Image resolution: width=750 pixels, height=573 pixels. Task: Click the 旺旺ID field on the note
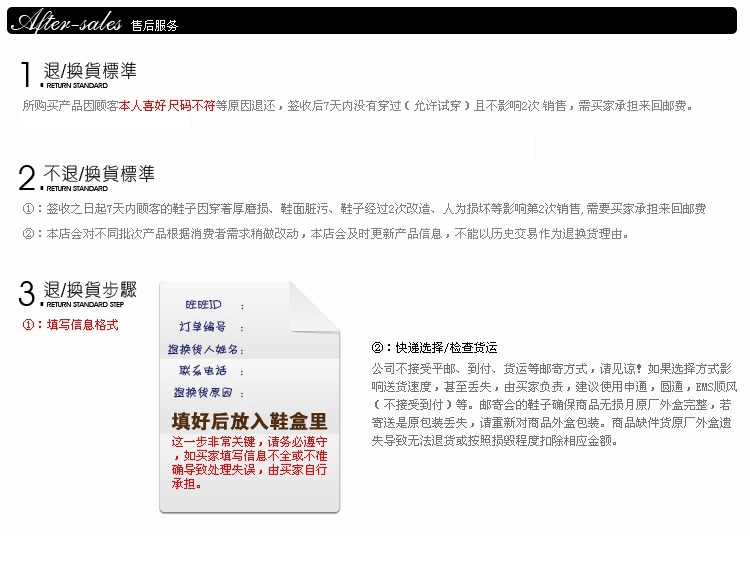click(x=209, y=305)
